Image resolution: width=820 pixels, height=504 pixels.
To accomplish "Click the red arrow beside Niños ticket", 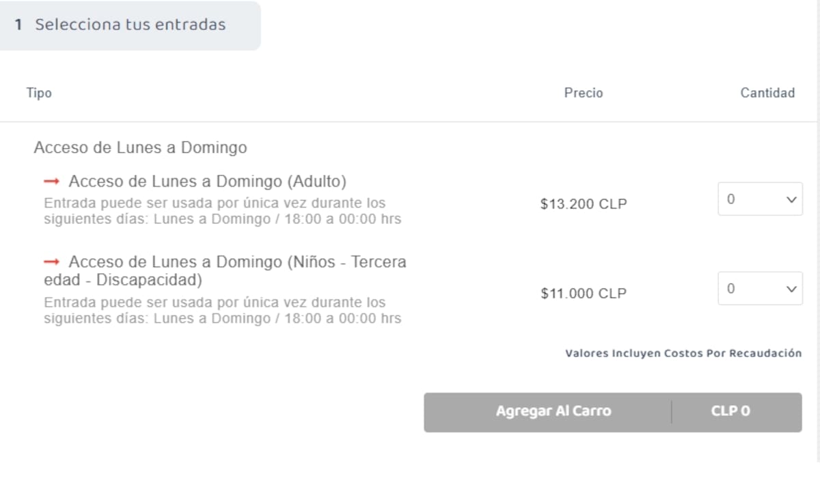I will click(51, 262).
